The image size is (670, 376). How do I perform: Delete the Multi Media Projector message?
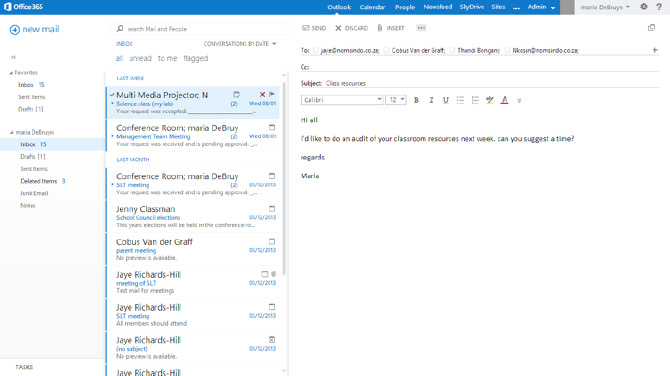262,94
